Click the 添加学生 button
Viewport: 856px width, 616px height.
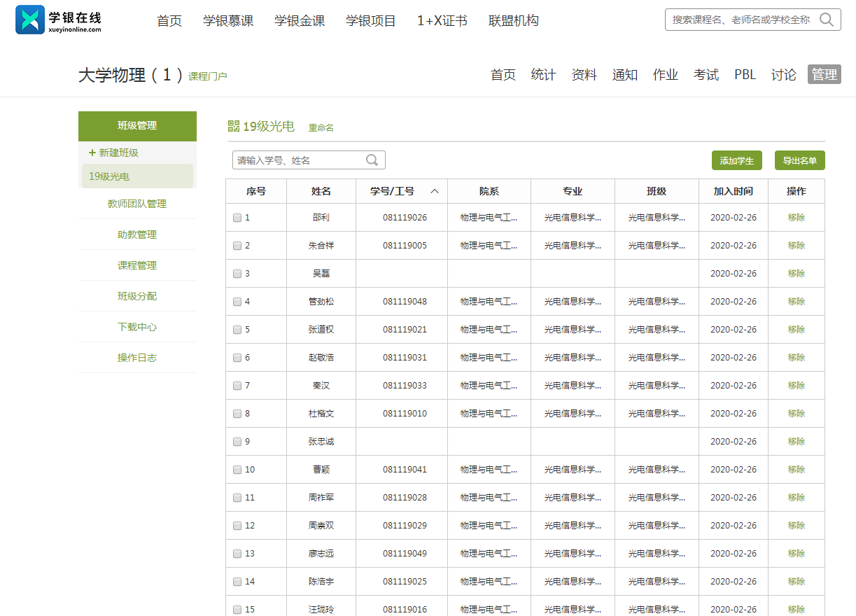[736, 160]
